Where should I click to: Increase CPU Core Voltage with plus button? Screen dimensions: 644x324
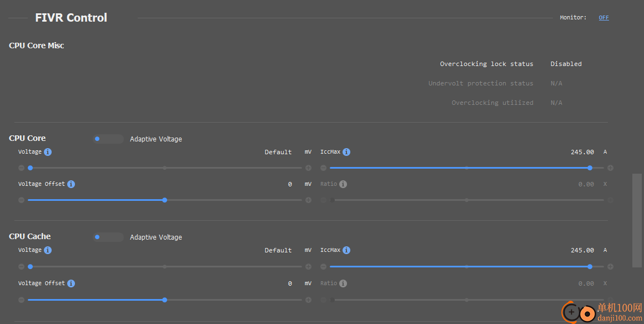pos(309,168)
